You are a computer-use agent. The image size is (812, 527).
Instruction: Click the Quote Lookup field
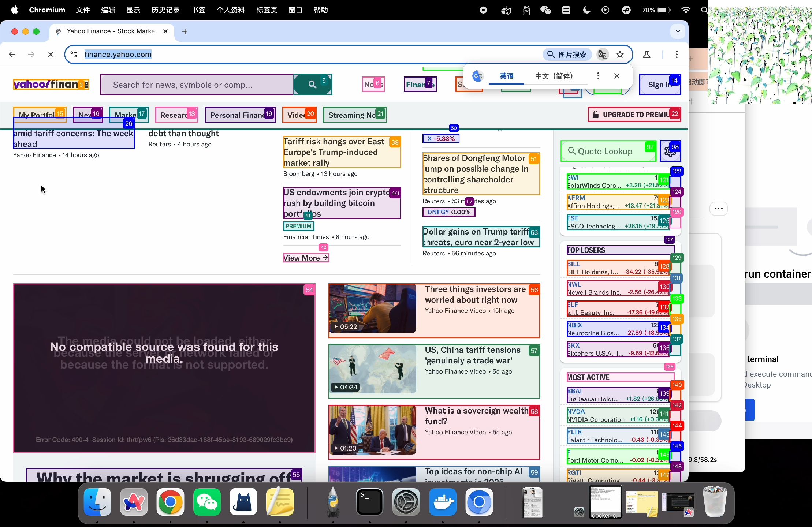pos(608,151)
